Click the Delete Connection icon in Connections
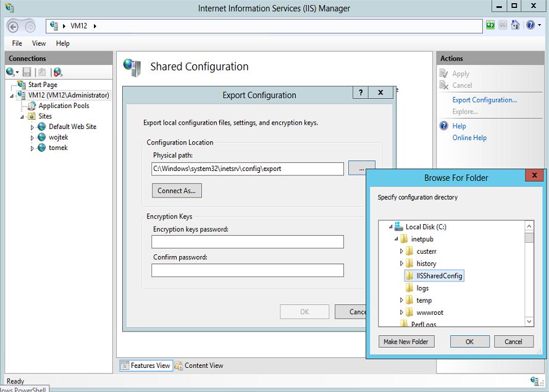Viewport: 549px width, 392px height. [x=58, y=72]
